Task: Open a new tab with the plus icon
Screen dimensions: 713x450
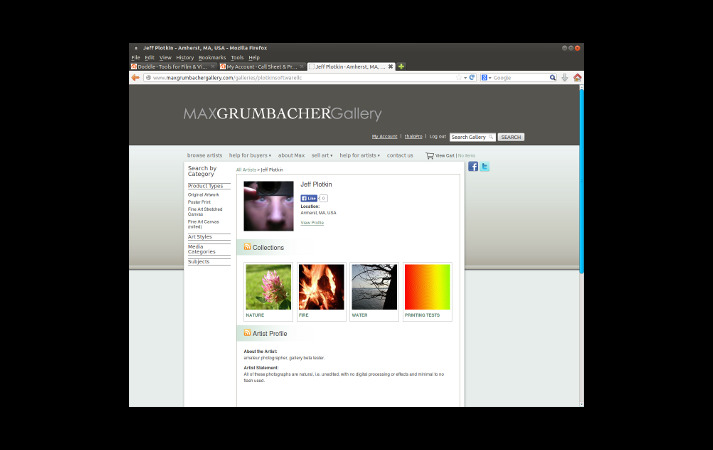Action: click(x=402, y=66)
